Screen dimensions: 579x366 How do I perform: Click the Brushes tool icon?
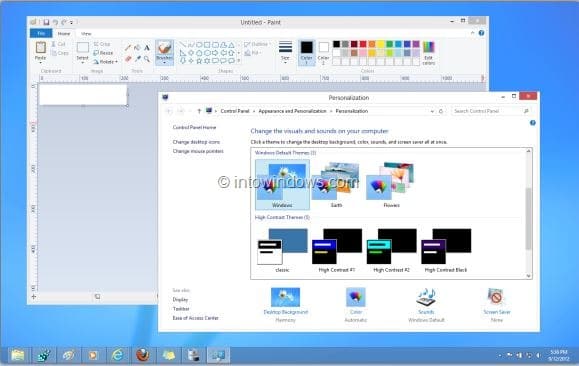[164, 48]
